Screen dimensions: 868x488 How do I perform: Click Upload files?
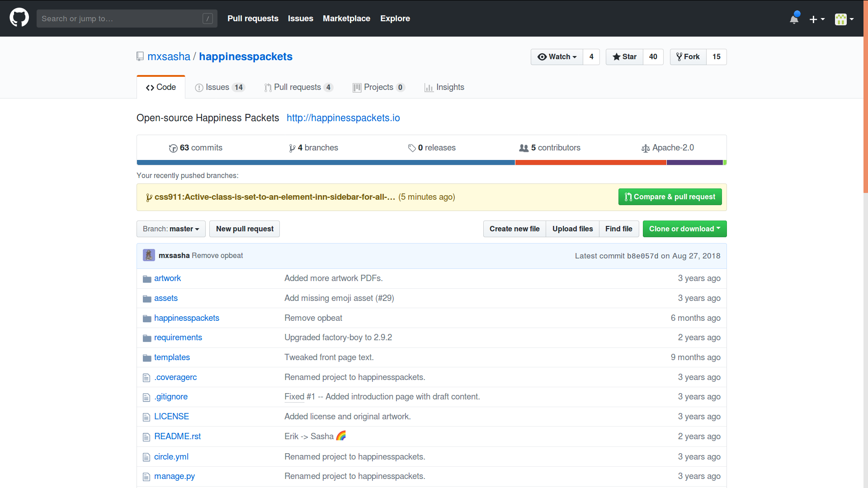(x=572, y=229)
